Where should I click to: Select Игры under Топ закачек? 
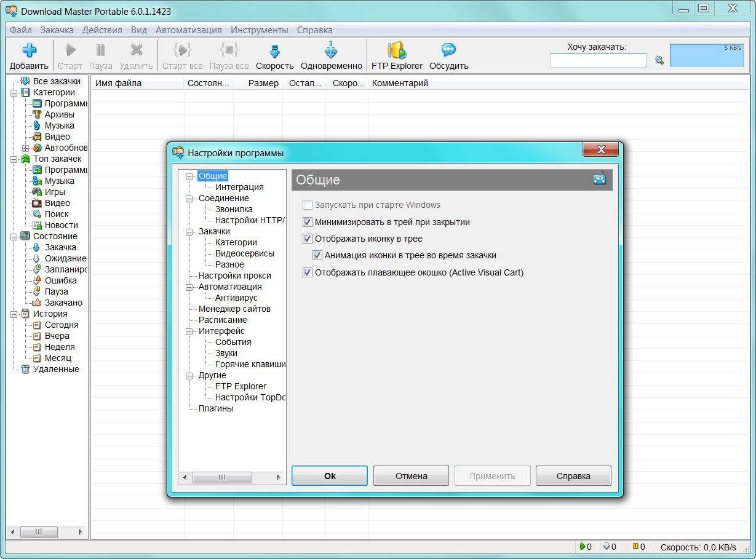55,192
